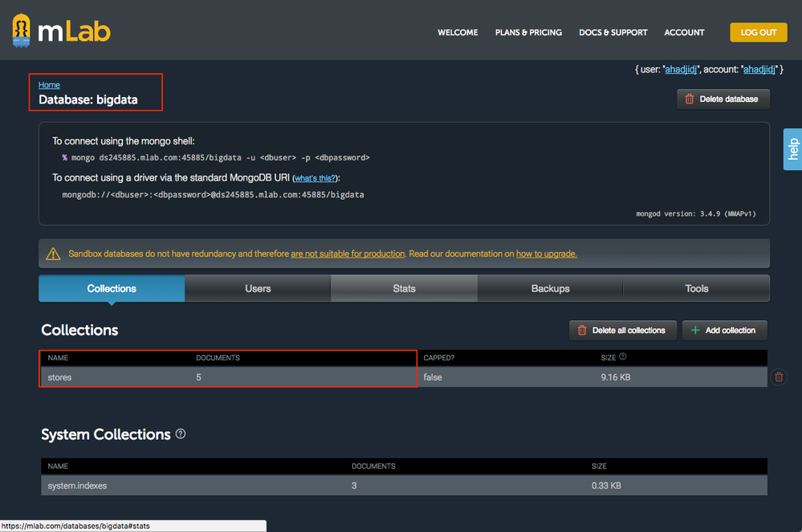Viewport: 802px width, 532px height.
Task: Switch to the Tools tab
Action: tap(696, 289)
